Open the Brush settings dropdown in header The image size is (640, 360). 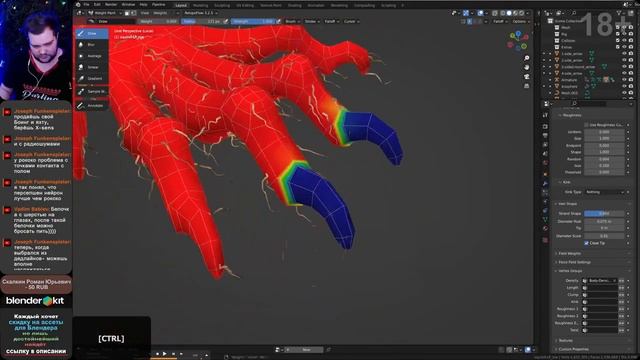[x=292, y=21]
